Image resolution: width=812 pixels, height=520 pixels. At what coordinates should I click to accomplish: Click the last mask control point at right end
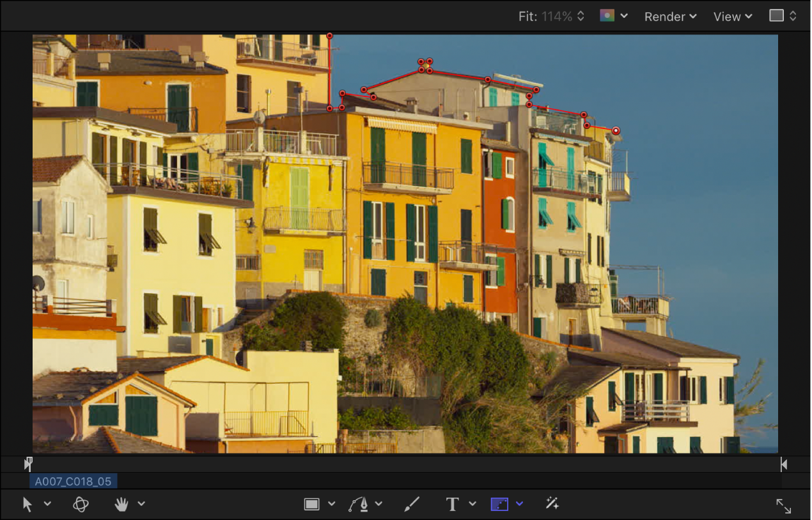pyautogui.click(x=616, y=131)
